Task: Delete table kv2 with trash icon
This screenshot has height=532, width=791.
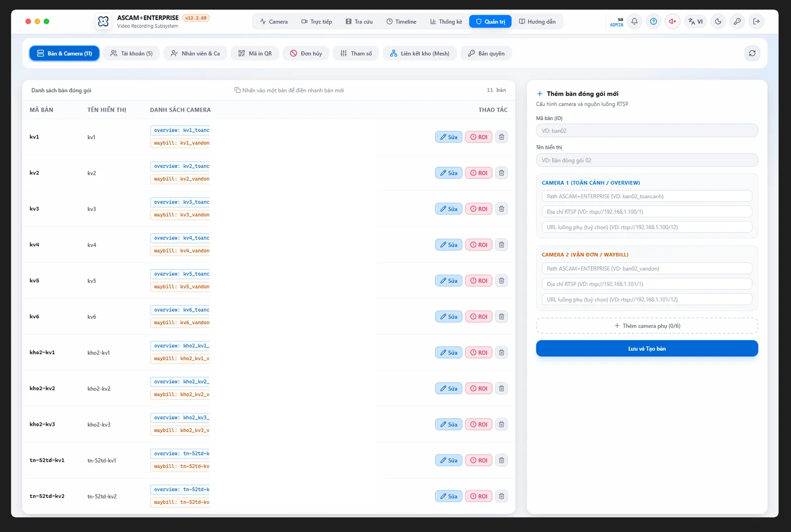Action: (x=501, y=173)
